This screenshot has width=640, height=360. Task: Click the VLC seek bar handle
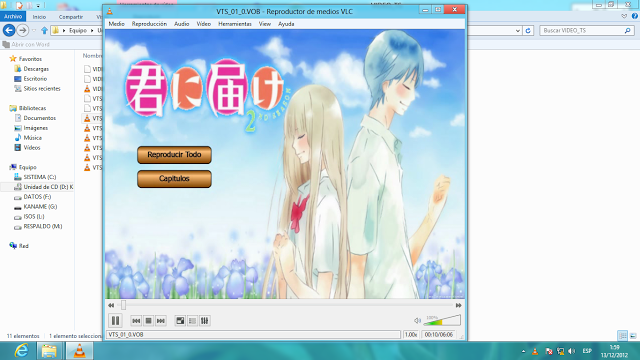click(x=123, y=305)
